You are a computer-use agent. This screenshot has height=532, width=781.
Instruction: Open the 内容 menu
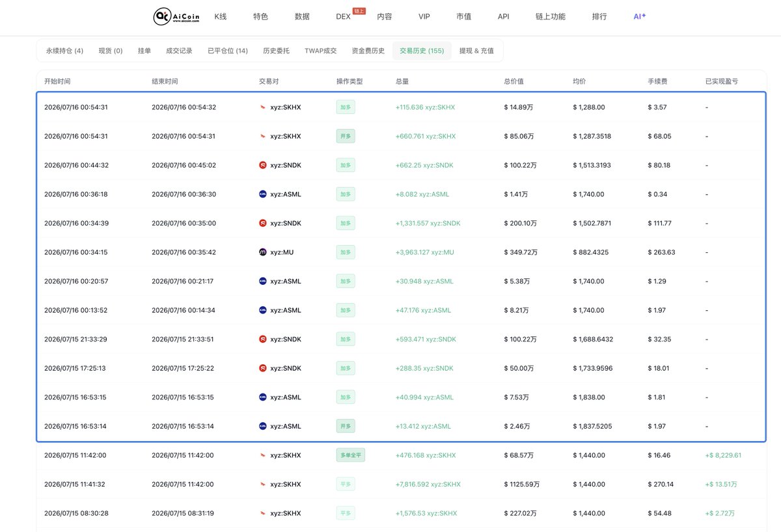coord(385,16)
